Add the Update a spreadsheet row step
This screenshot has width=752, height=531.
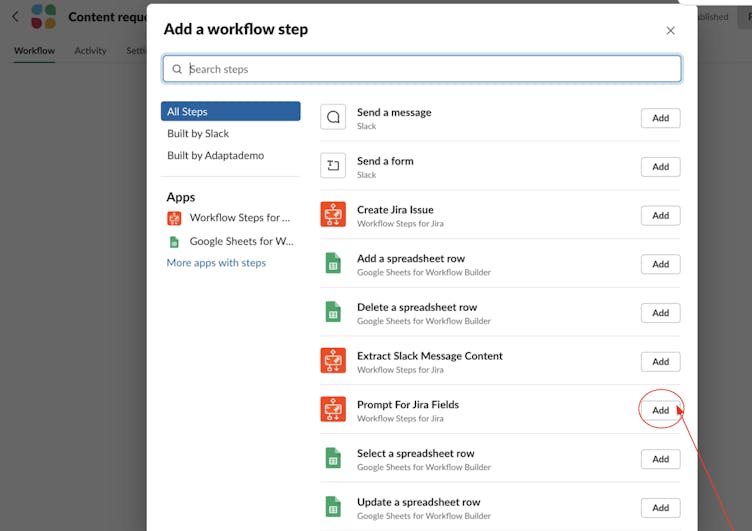coord(660,507)
